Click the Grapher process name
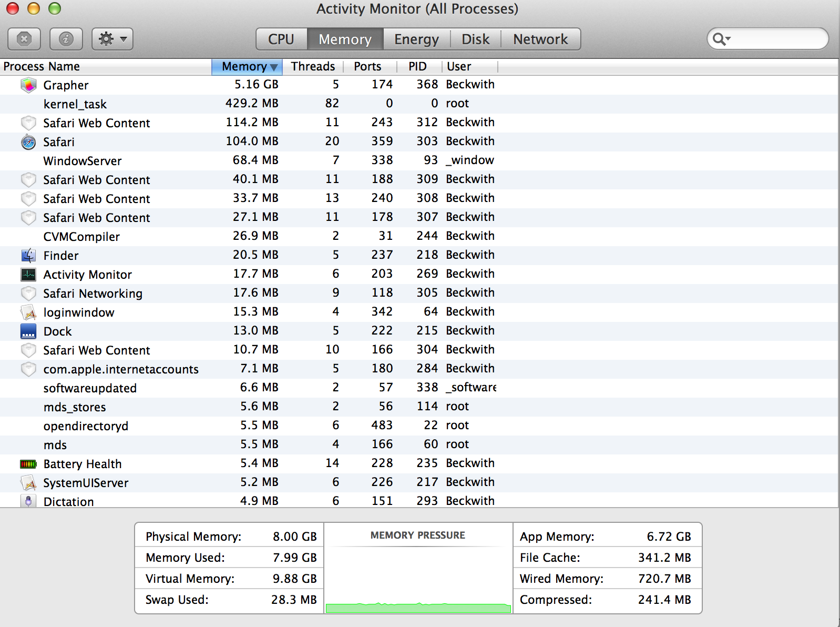840x627 pixels. pyautogui.click(x=66, y=85)
